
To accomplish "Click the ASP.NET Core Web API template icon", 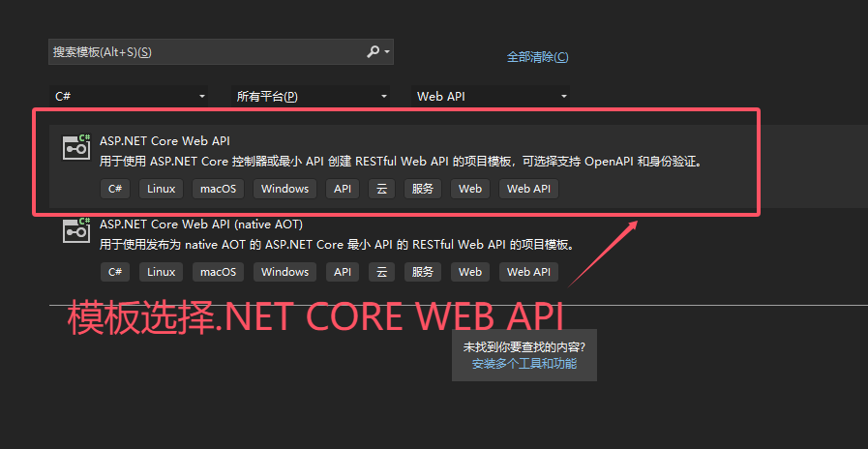I will pos(76,146).
